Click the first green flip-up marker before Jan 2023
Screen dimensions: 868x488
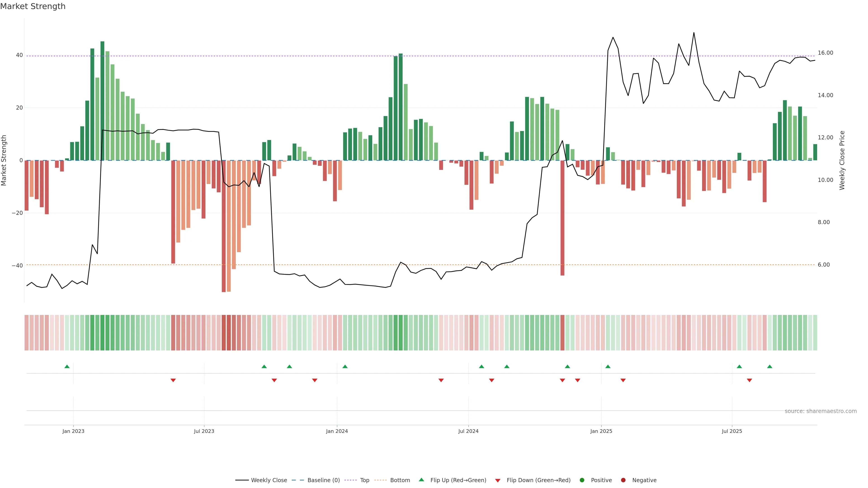tap(67, 366)
